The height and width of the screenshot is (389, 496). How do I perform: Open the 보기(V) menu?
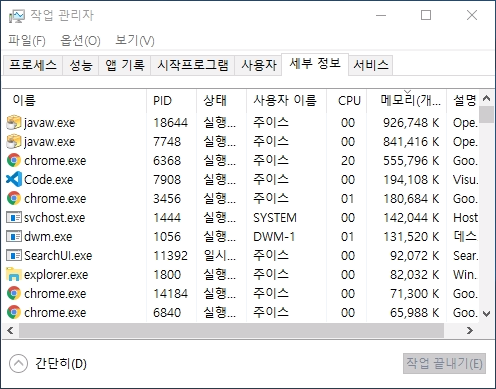[x=135, y=40]
